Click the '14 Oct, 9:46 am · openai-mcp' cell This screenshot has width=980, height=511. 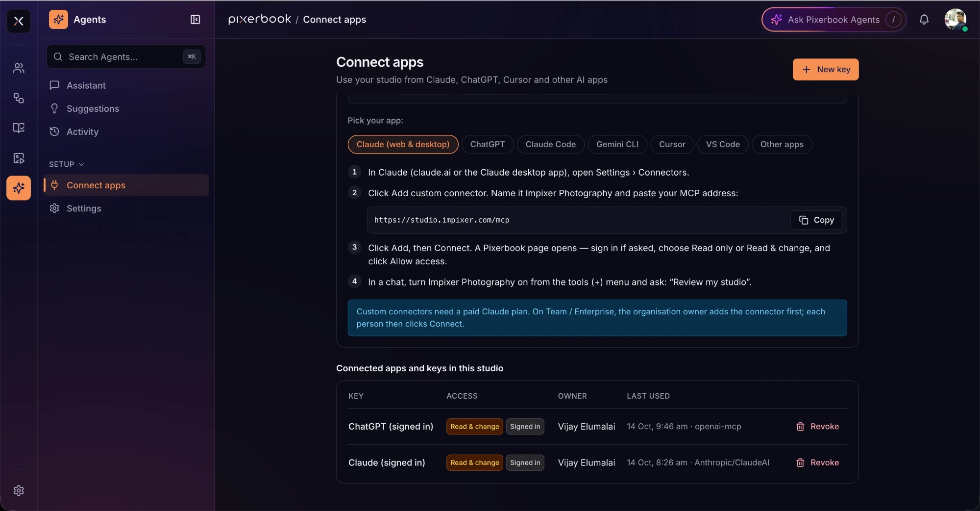(684, 427)
